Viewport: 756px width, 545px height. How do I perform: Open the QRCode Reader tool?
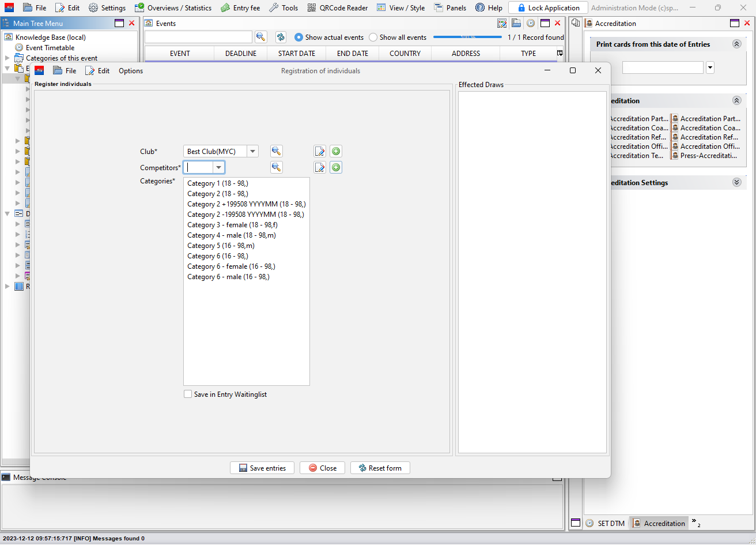(x=338, y=7)
